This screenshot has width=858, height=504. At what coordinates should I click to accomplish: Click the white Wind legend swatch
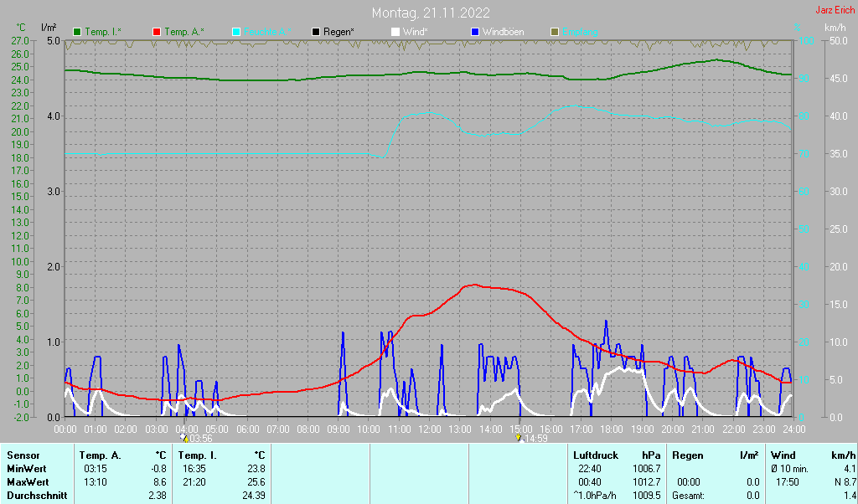(395, 32)
